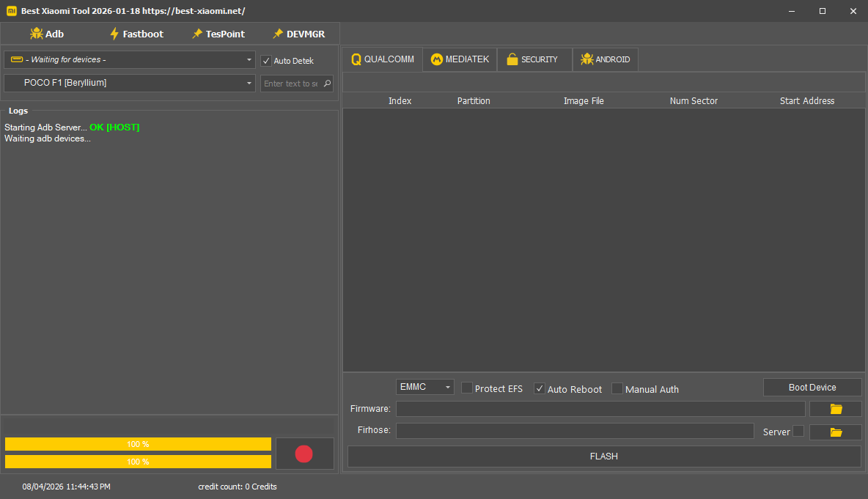Click the Boot Device button
Image resolution: width=868 pixels, height=499 pixels.
coord(812,388)
